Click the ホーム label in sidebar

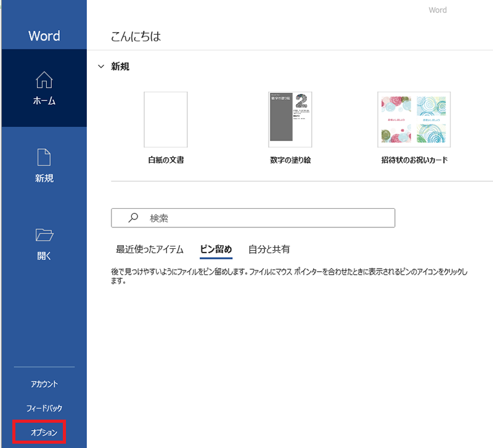point(44,100)
